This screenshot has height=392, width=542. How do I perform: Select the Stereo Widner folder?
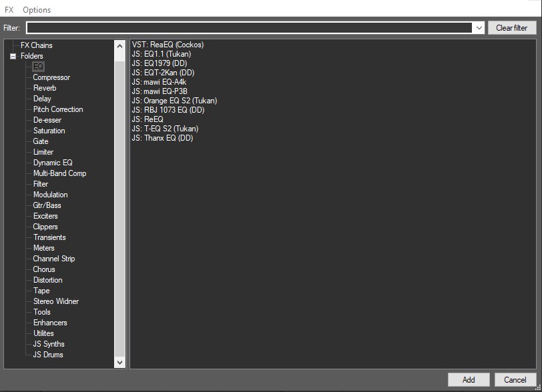click(55, 301)
